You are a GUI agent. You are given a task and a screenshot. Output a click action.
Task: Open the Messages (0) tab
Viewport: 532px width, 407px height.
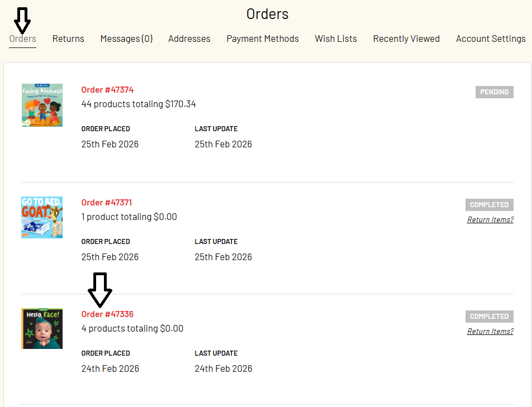126,39
